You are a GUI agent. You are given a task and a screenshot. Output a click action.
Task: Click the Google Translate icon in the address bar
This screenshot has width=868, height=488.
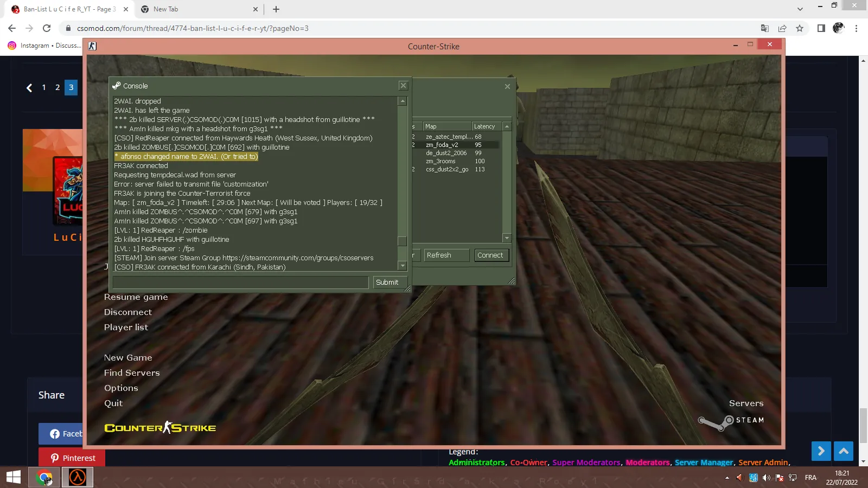point(765,28)
